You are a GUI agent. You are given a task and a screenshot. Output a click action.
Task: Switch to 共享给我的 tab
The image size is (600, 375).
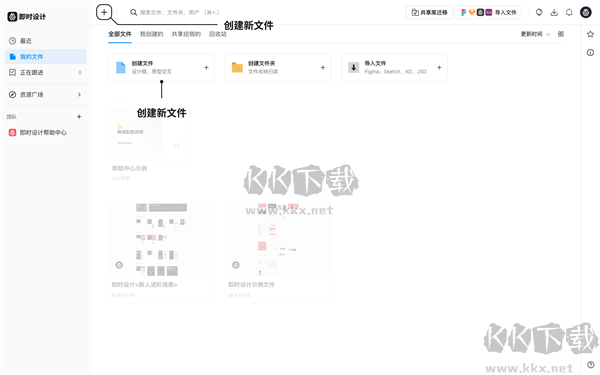(186, 34)
